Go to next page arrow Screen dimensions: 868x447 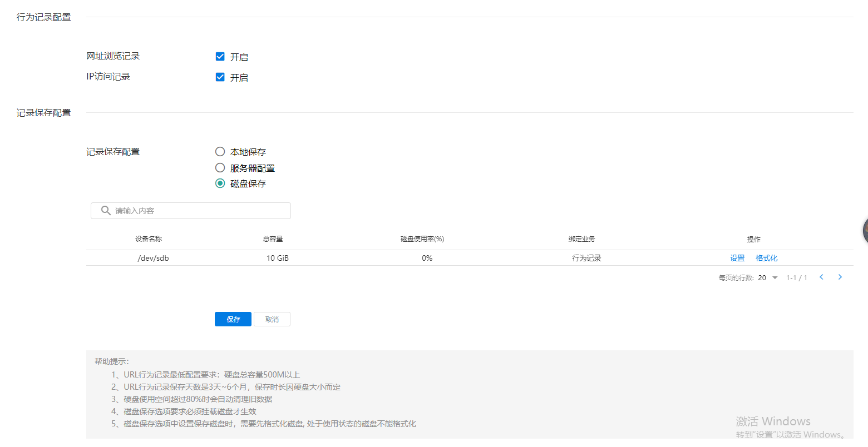(x=840, y=277)
